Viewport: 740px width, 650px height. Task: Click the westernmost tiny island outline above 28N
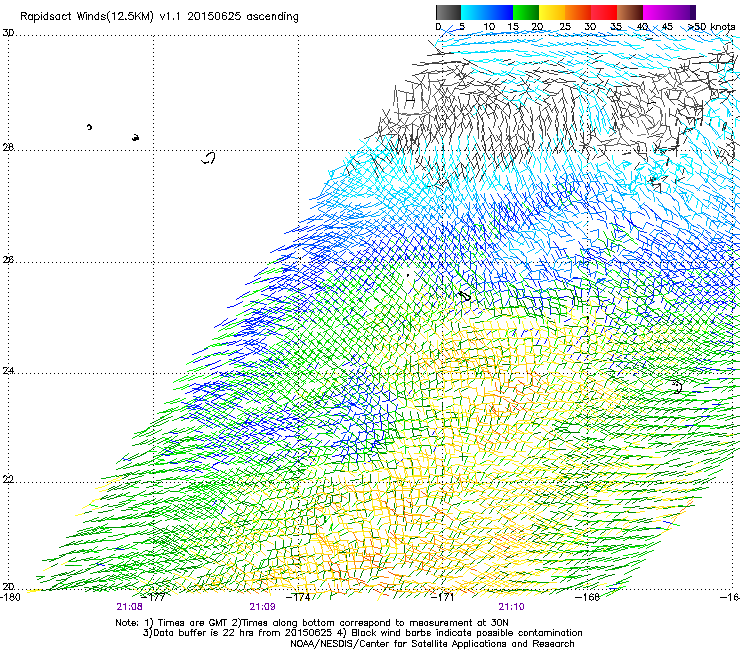point(89,127)
